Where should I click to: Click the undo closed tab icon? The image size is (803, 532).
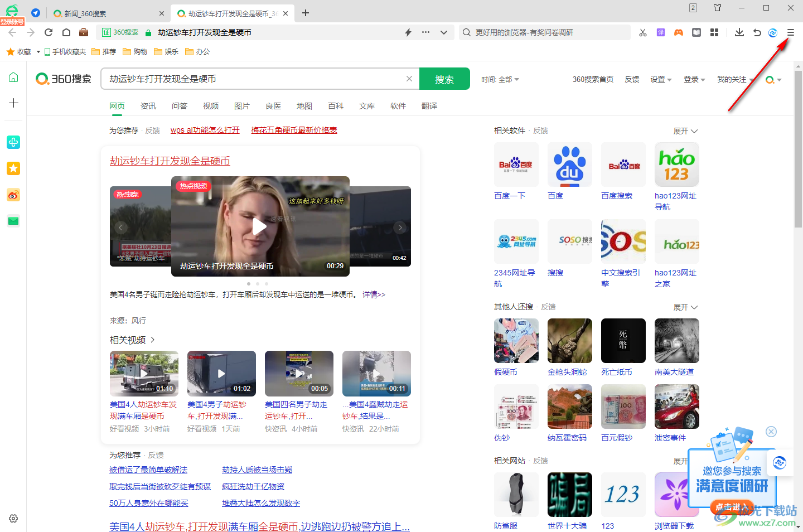pos(757,32)
